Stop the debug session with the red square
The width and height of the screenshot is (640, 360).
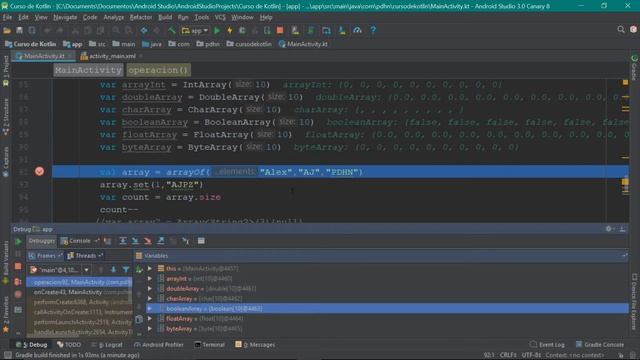pyautogui.click(x=18, y=267)
